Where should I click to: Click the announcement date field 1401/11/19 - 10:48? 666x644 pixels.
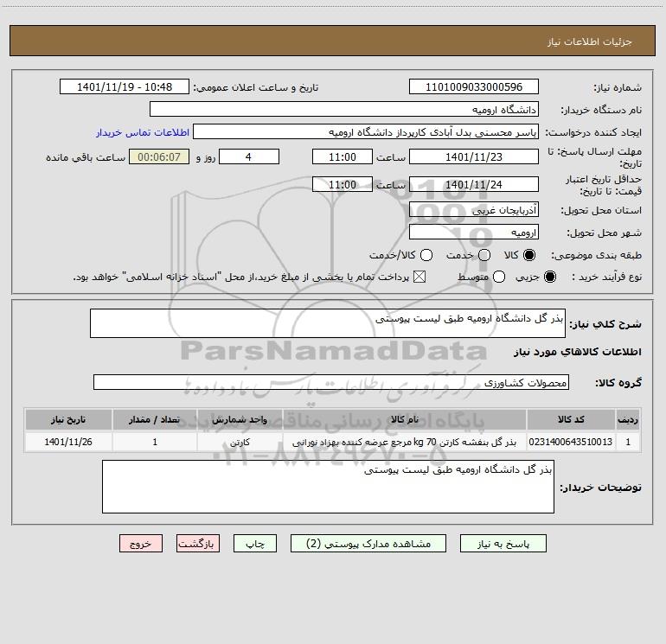pyautogui.click(x=125, y=86)
